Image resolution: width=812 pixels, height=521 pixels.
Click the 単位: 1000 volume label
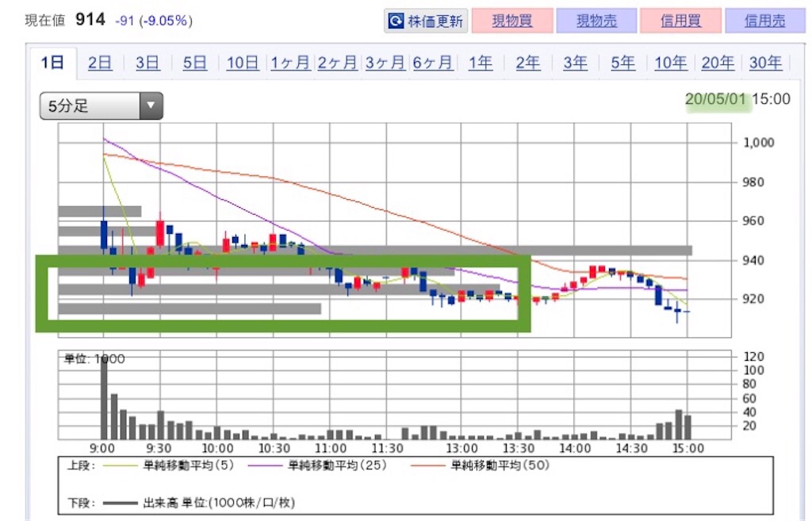94,359
